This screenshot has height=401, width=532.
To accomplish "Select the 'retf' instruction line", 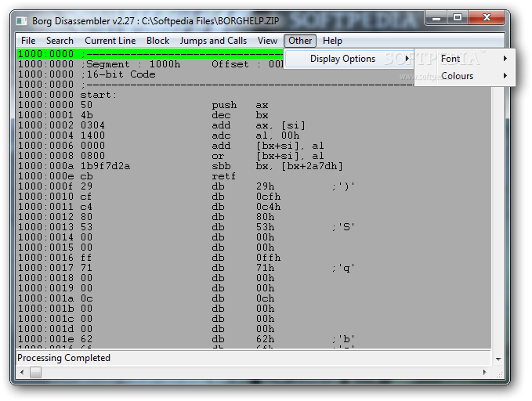I will tap(254, 176).
